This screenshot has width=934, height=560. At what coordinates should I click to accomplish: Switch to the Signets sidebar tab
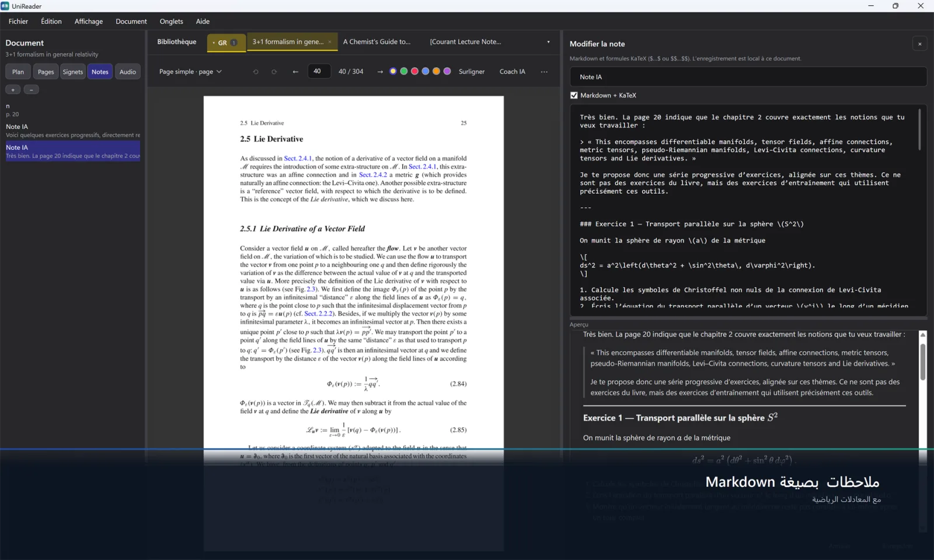point(73,72)
